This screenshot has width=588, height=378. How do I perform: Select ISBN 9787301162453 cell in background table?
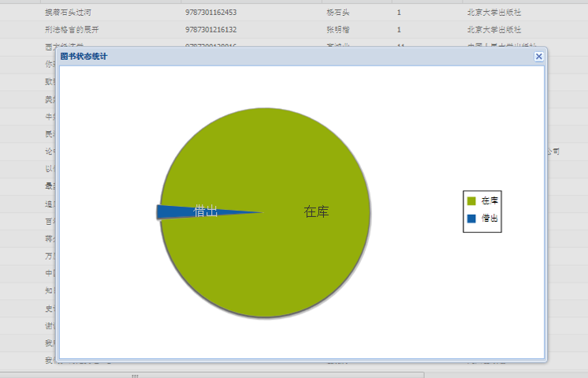coord(210,13)
